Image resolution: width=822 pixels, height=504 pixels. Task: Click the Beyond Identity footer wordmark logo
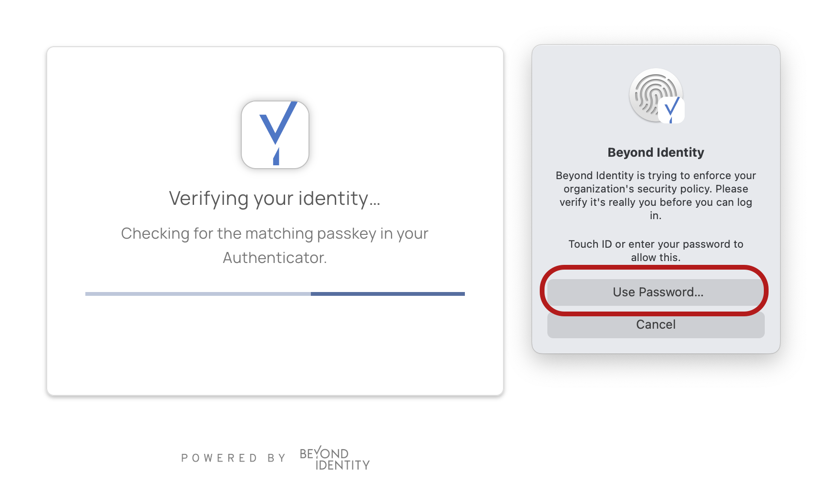coord(335,459)
